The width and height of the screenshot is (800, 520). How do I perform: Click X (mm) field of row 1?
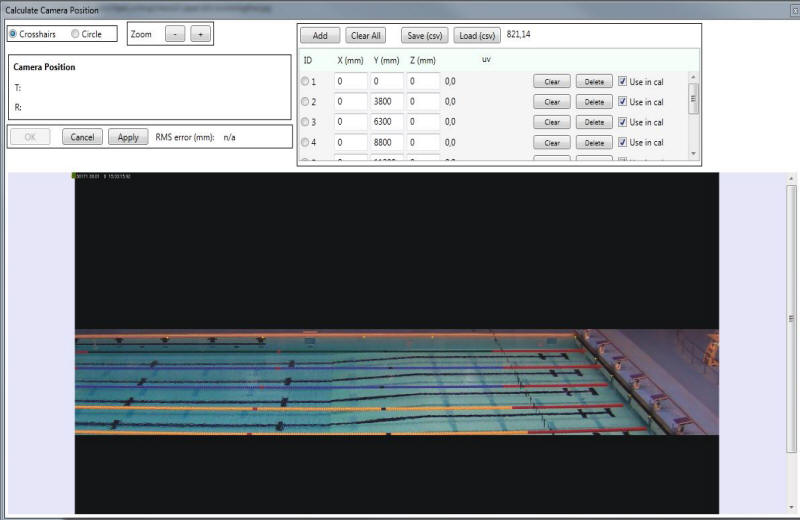[351, 81]
